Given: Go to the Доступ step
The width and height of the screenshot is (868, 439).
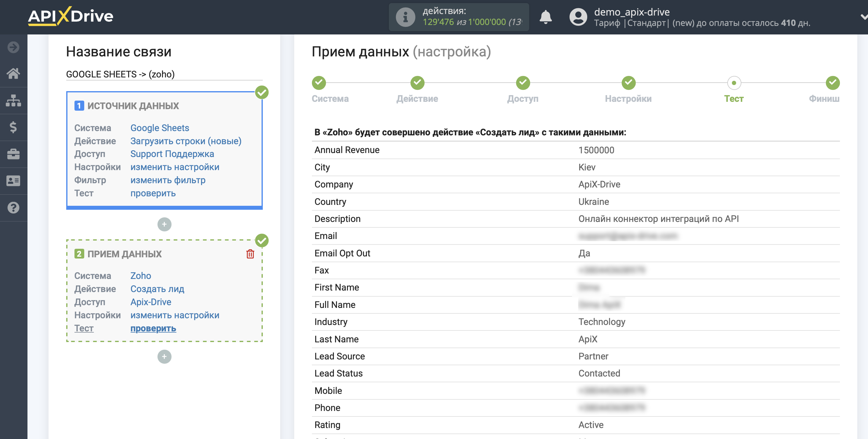Looking at the screenshot, I should point(523,83).
